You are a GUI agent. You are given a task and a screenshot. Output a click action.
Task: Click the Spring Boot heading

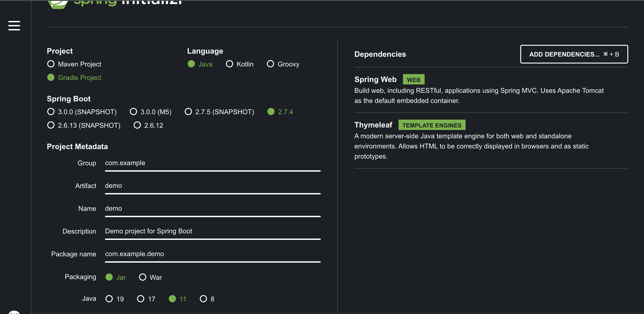(x=68, y=99)
